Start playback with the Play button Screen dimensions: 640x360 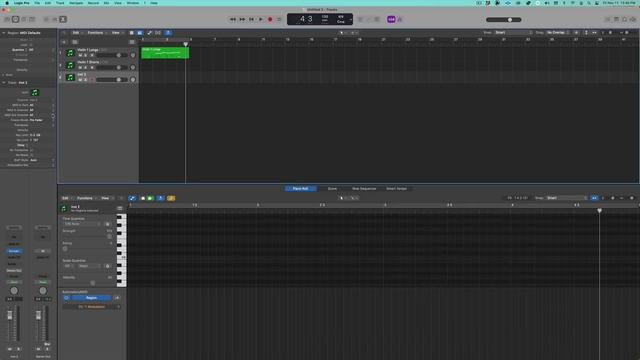coord(261,19)
